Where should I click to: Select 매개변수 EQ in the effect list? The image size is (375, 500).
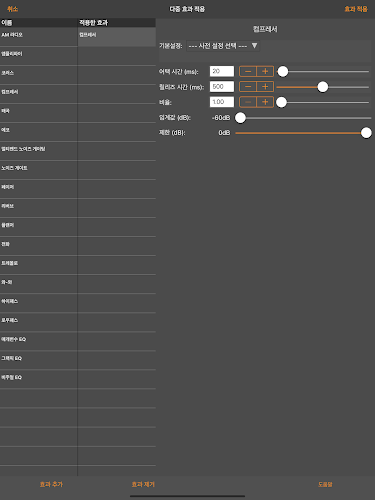pos(39,341)
